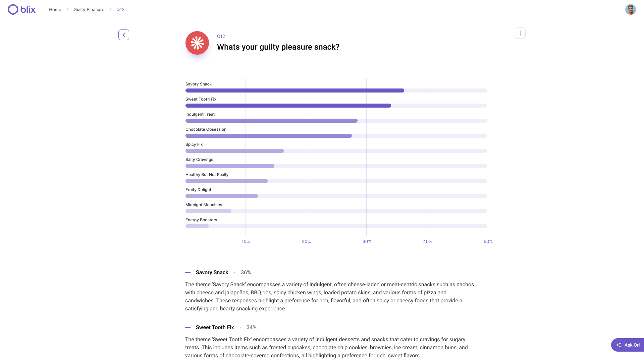This screenshot has height=362, width=644.
Task: Click the red asterisk question icon
Action: point(197,43)
